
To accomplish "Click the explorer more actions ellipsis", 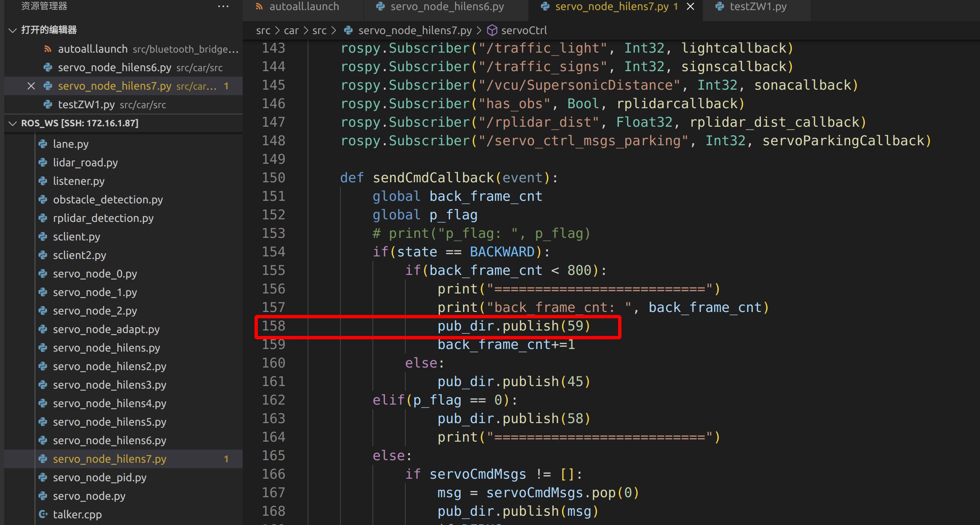I will click(x=223, y=6).
